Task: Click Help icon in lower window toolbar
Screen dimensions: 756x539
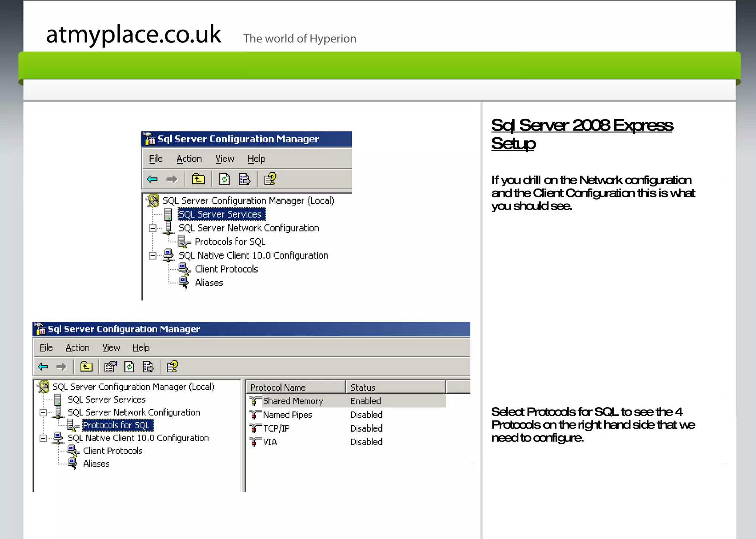Action: (x=172, y=367)
